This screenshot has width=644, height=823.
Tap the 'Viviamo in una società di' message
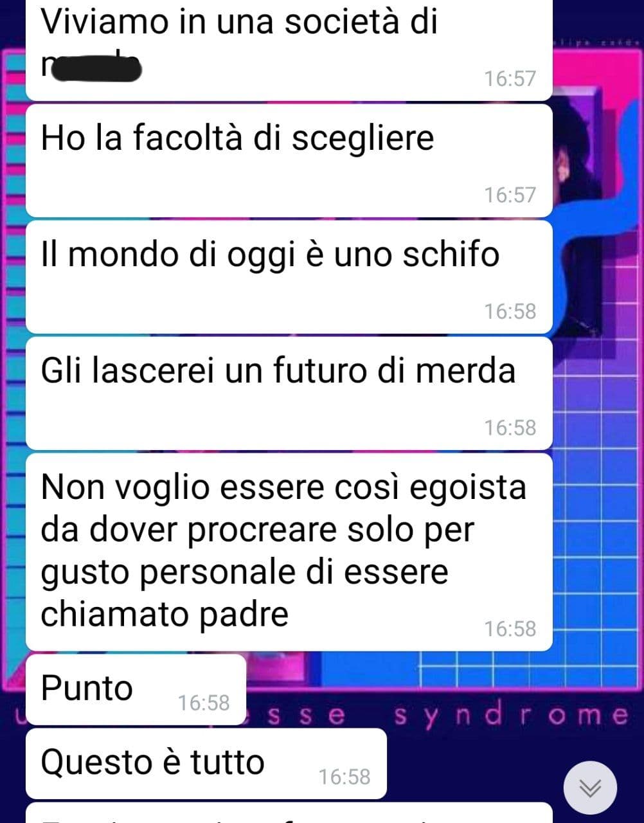tap(289, 50)
